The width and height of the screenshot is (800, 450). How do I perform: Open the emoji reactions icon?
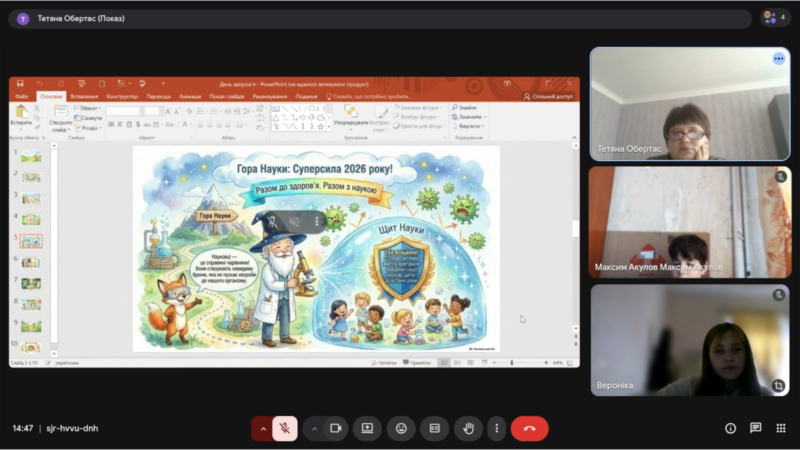[401, 428]
